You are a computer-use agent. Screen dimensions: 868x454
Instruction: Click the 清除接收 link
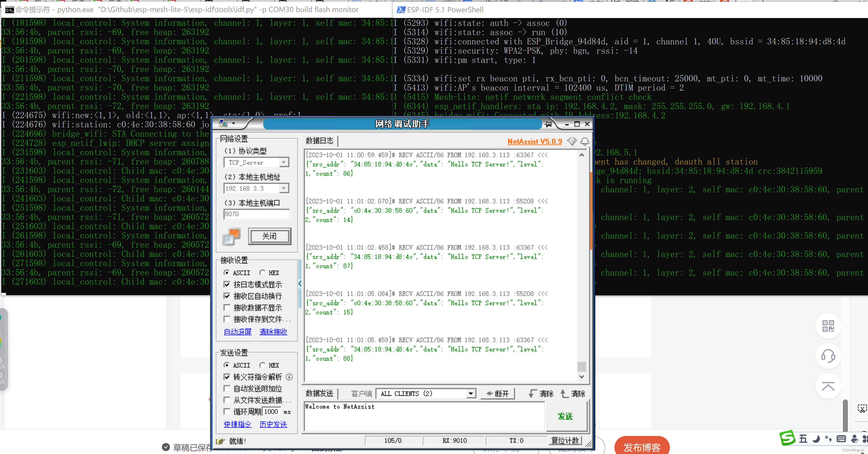coord(273,331)
